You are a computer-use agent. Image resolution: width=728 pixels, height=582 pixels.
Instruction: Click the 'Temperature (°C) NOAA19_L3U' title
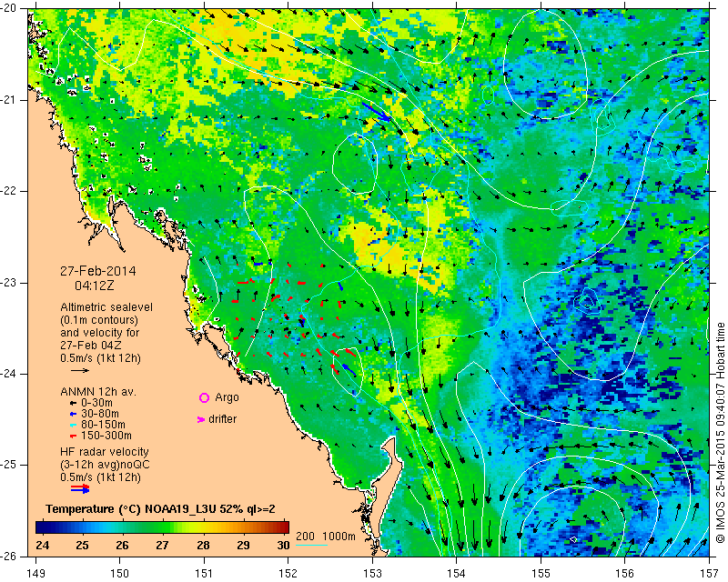(x=133, y=509)
